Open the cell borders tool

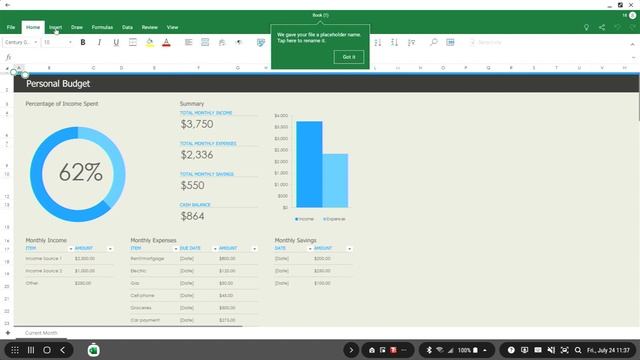(133, 42)
